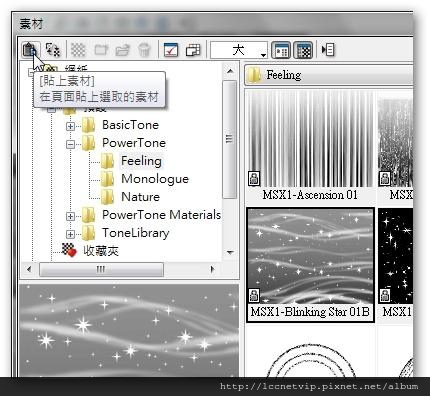Open the panel menu arrow-list icon
Screen dimensions: 430x396
pos(328,50)
